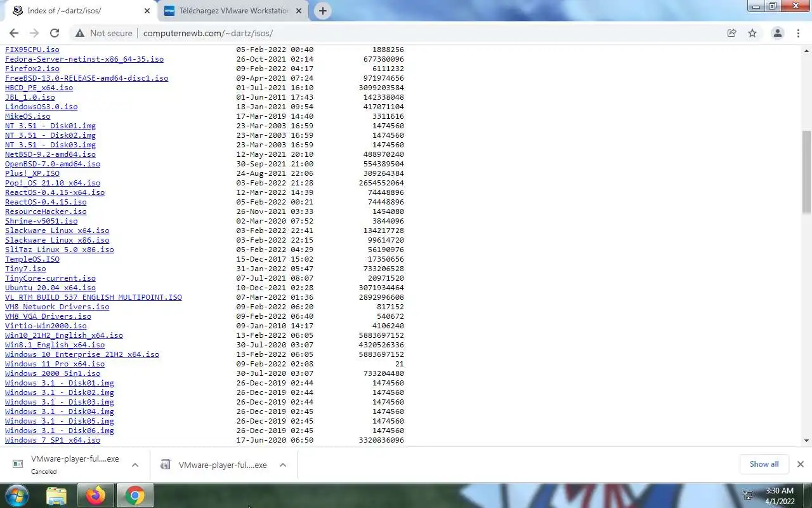812x508 pixels.
Task: Open TempleOS.ISO link
Action: (x=32, y=259)
